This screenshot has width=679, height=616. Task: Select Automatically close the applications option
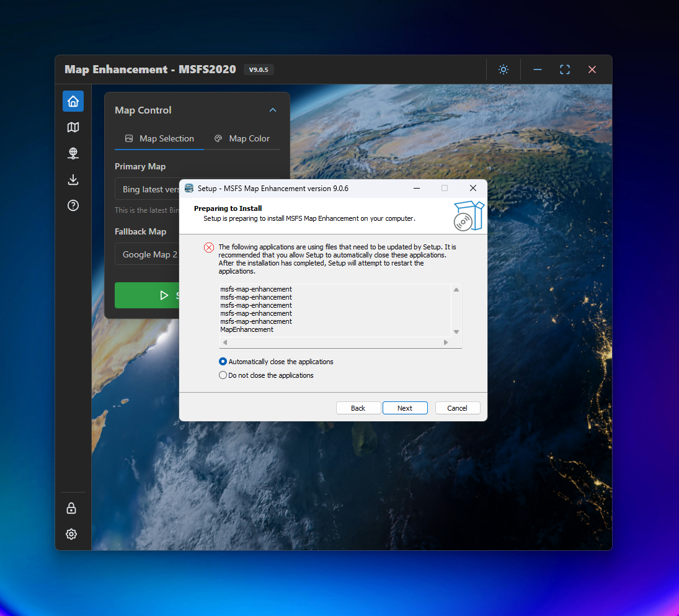point(223,362)
